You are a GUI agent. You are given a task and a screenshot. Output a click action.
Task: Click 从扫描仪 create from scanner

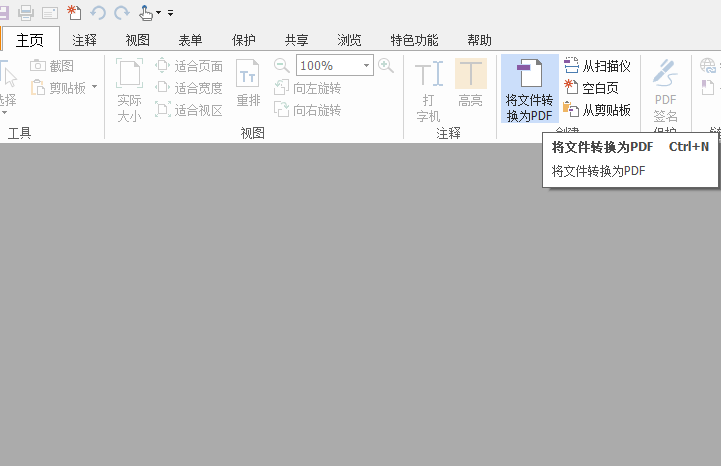click(597, 66)
